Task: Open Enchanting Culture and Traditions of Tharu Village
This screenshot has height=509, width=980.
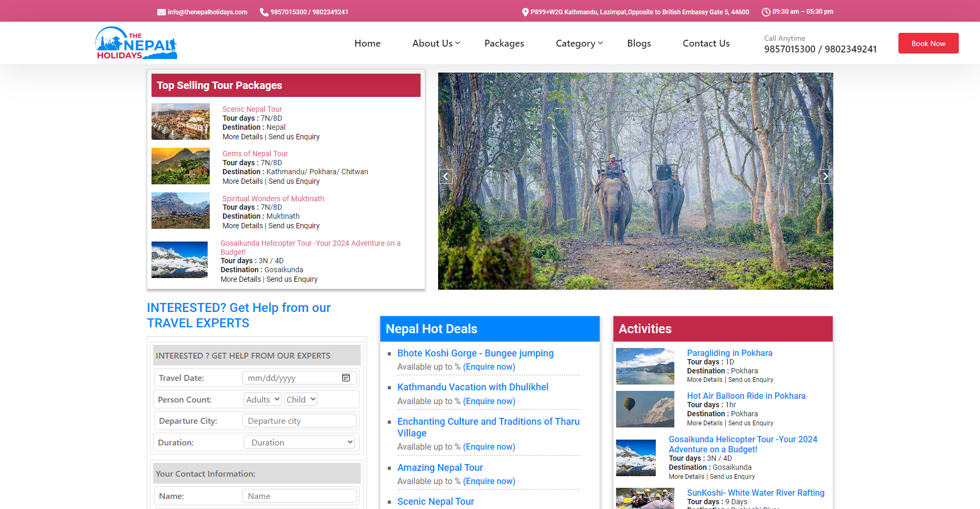Action: pos(488,427)
